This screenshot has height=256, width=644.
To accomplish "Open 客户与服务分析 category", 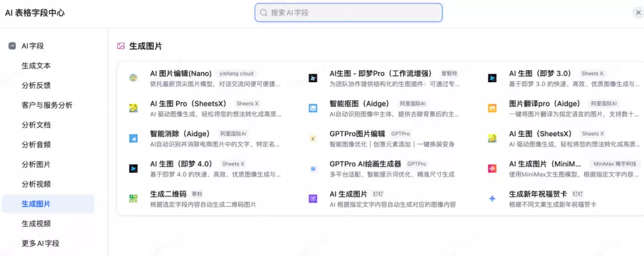I will (48, 105).
